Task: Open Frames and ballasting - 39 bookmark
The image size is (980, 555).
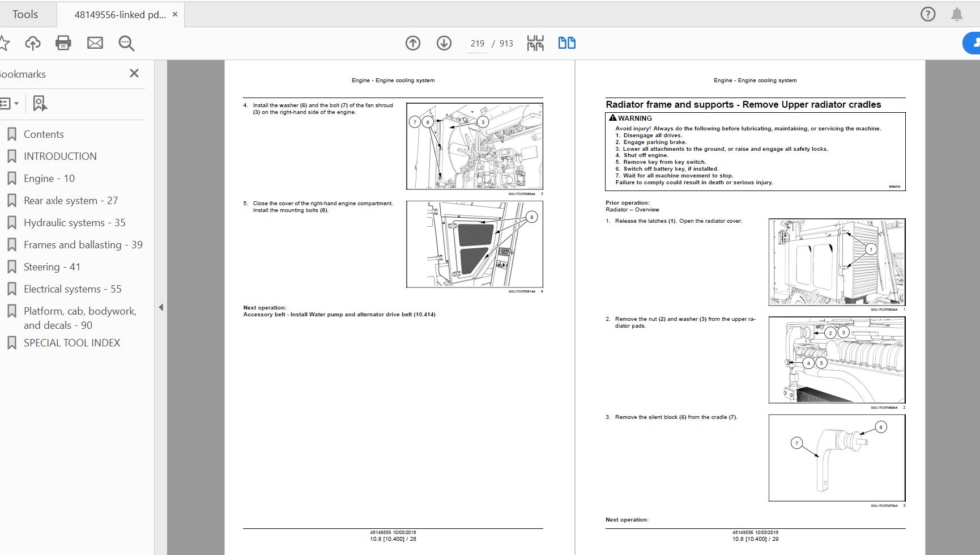Action: point(83,245)
